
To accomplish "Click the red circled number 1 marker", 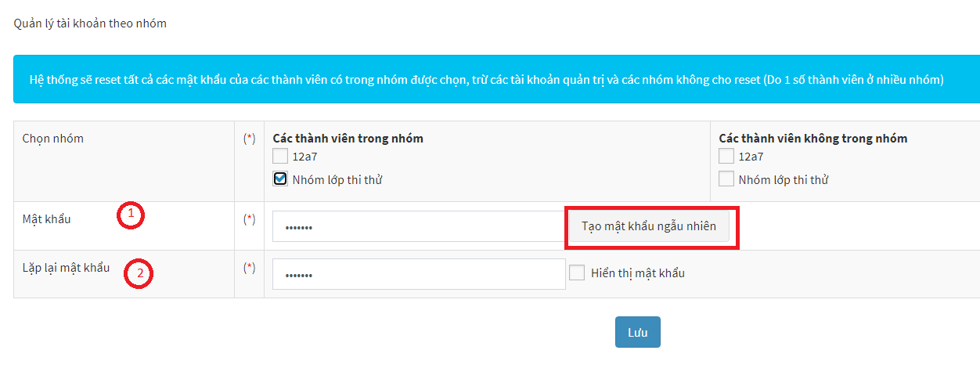I will click(131, 215).
